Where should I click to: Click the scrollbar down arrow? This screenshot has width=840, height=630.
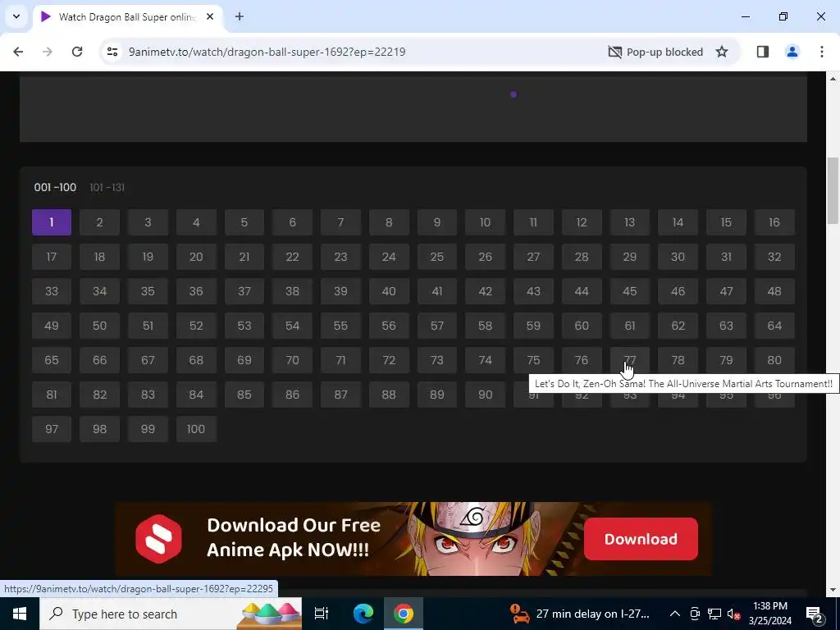[833, 590]
